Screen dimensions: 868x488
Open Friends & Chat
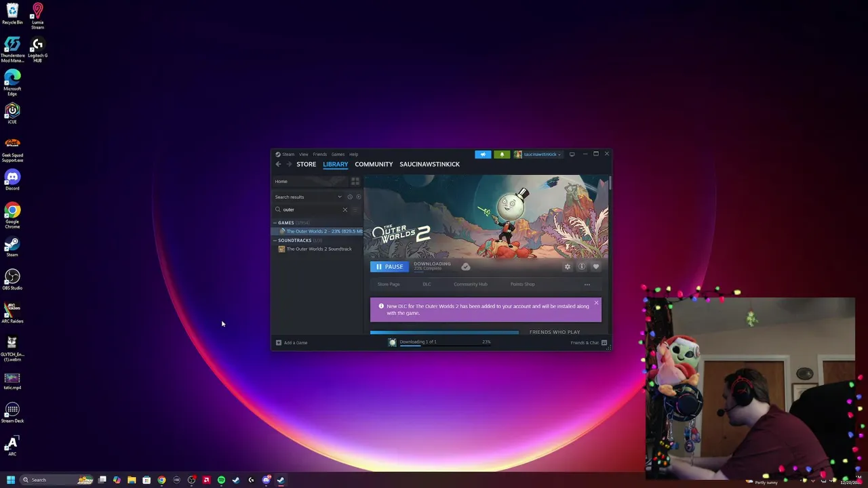pyautogui.click(x=589, y=342)
